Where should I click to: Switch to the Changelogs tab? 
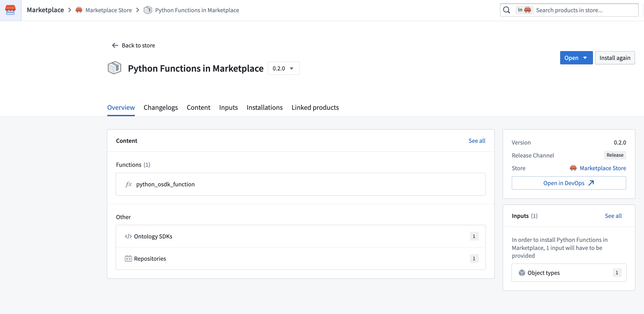tap(160, 107)
